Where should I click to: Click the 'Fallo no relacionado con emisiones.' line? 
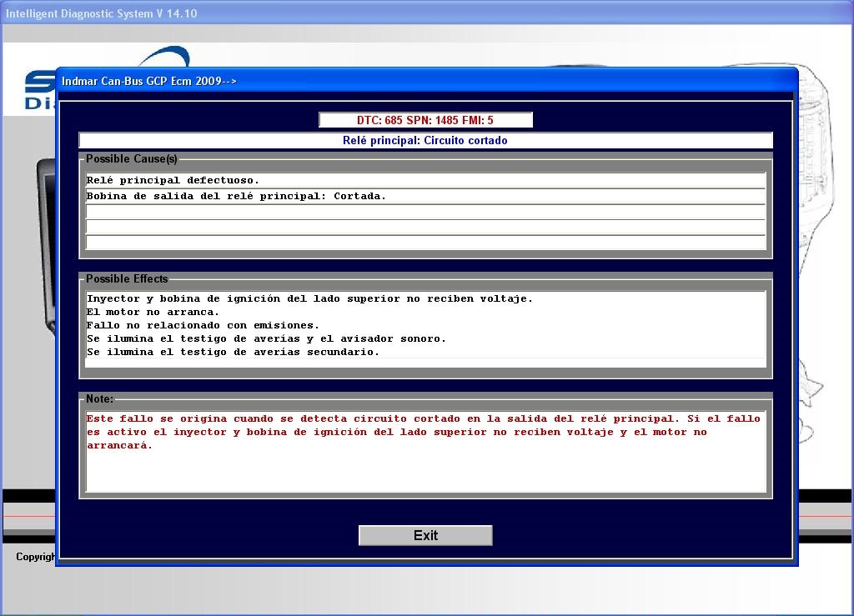pyautogui.click(x=203, y=325)
